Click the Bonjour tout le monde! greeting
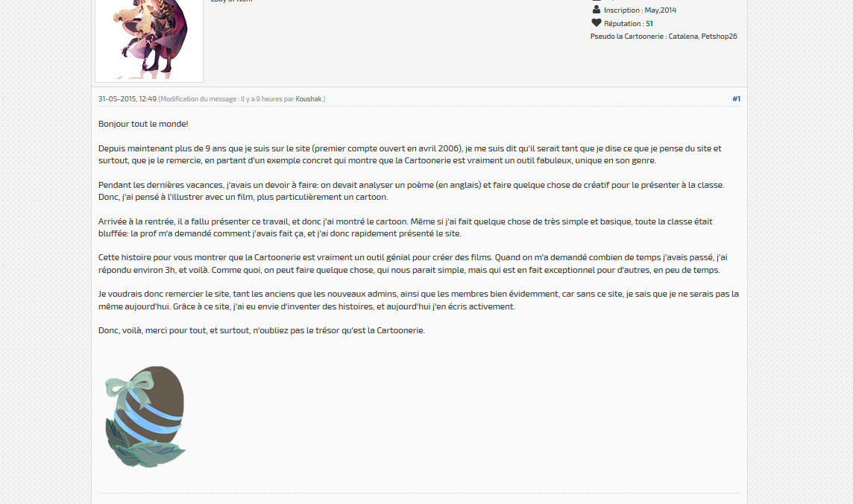This screenshot has height=504, width=853. click(x=143, y=124)
